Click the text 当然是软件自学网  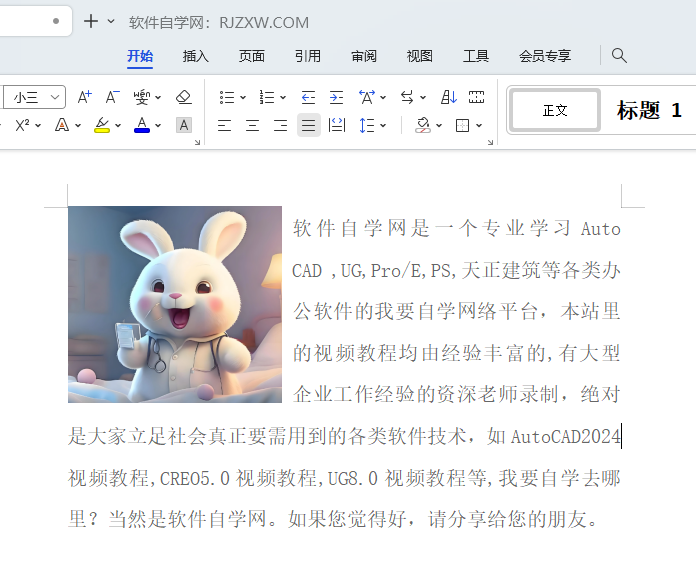click(x=187, y=519)
